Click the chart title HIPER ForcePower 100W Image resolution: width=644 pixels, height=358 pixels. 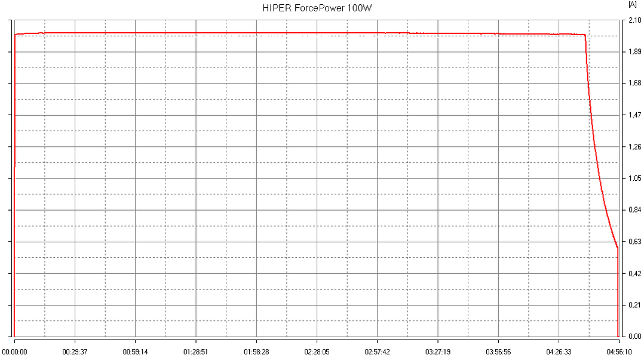pyautogui.click(x=317, y=8)
